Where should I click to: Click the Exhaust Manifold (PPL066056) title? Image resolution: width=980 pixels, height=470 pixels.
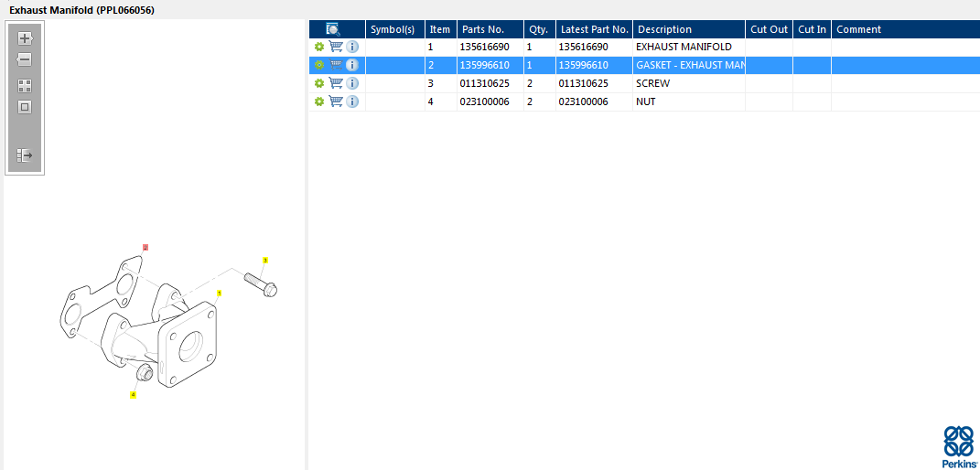[81, 10]
